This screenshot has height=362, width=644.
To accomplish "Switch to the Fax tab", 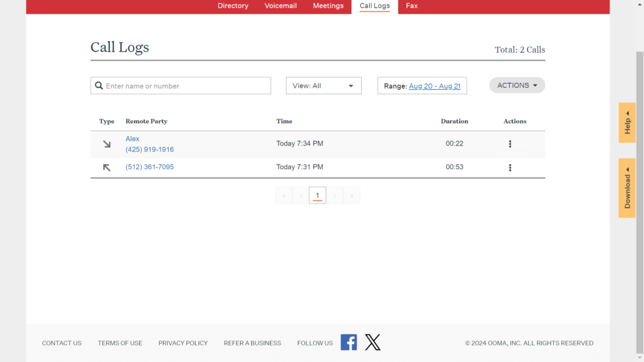I will [412, 6].
